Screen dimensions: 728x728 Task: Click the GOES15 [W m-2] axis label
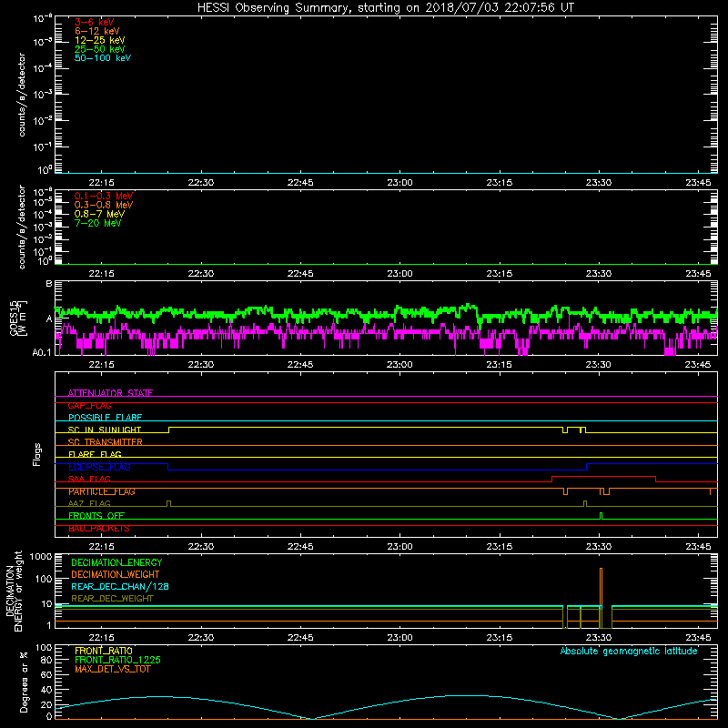click(x=18, y=318)
